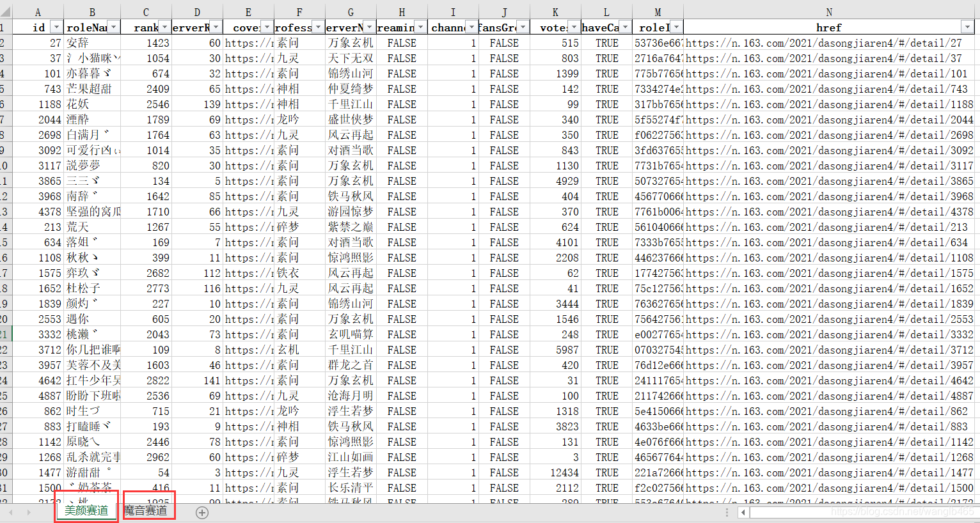Click the votes cell 4929
This screenshot has height=523, width=980.
555,181
